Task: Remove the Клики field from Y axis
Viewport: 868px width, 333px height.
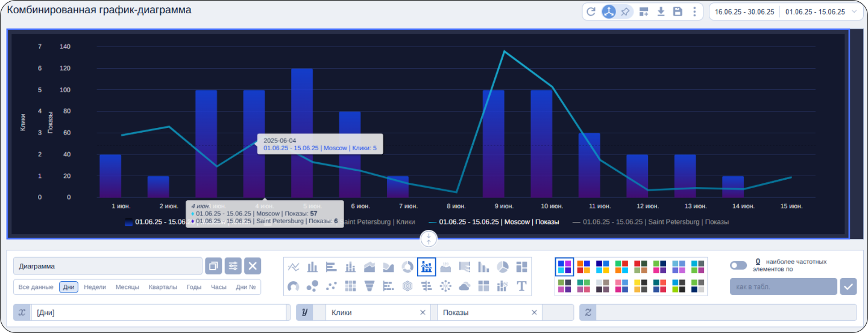Action: (423, 312)
